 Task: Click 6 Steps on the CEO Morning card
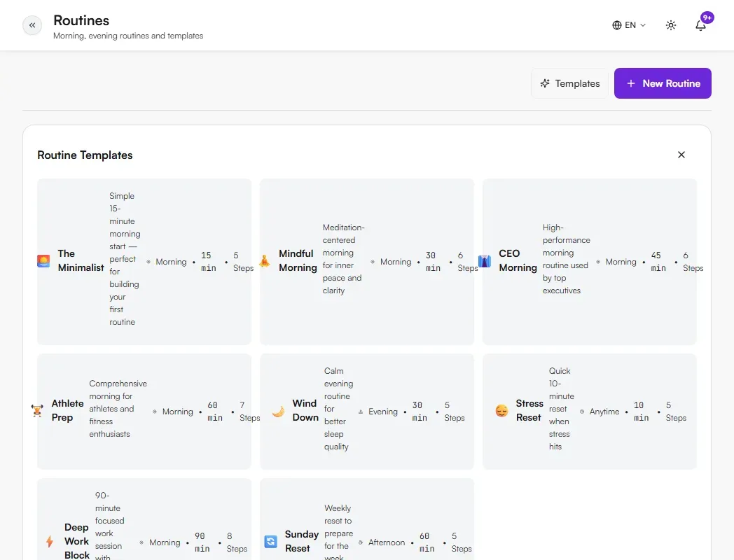(x=693, y=262)
